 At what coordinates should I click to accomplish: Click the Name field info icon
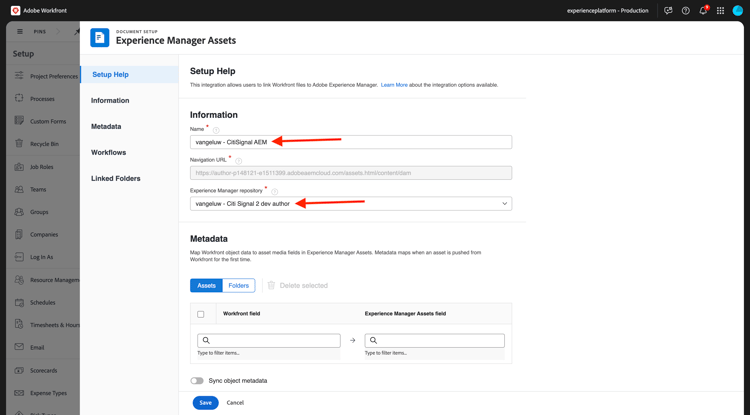click(216, 130)
